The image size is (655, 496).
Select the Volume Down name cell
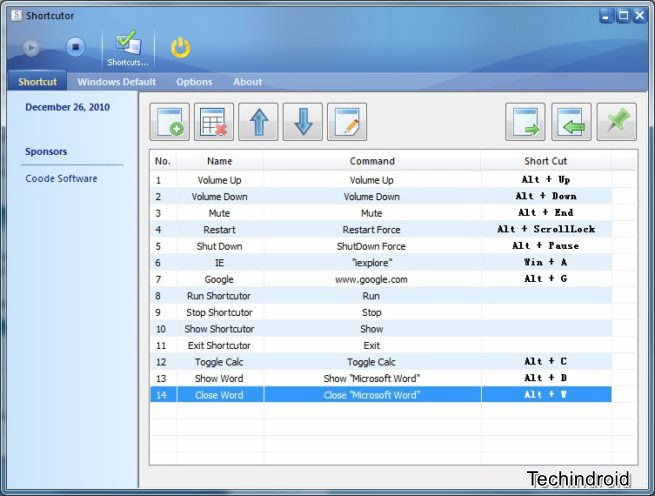coord(220,196)
